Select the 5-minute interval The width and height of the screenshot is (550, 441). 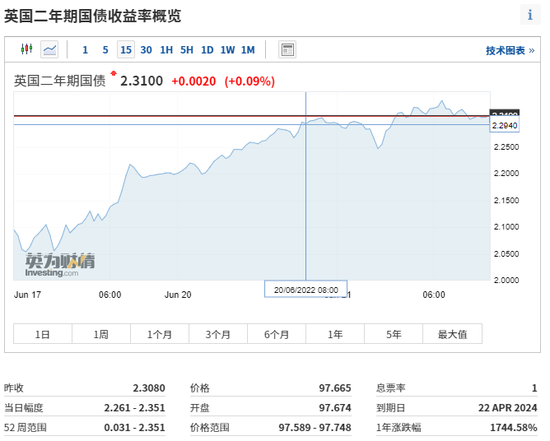point(105,50)
